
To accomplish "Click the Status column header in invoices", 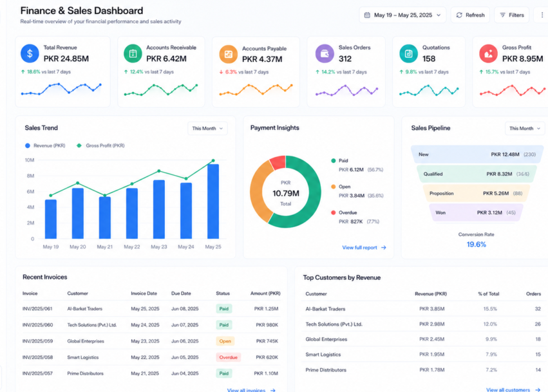I will coord(223,294).
